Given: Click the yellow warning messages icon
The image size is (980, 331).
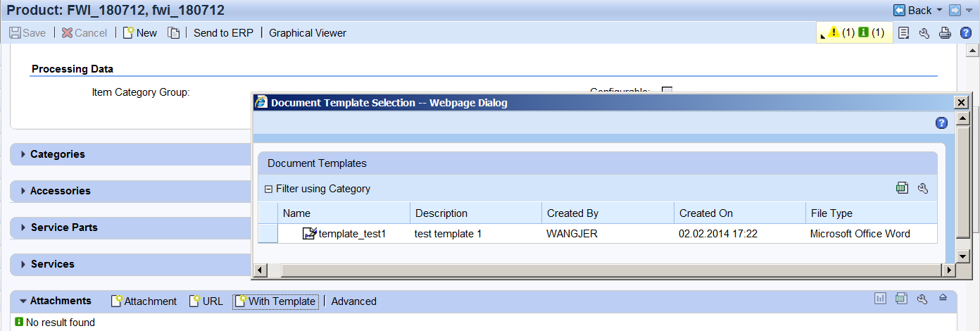Looking at the screenshot, I should [x=834, y=32].
